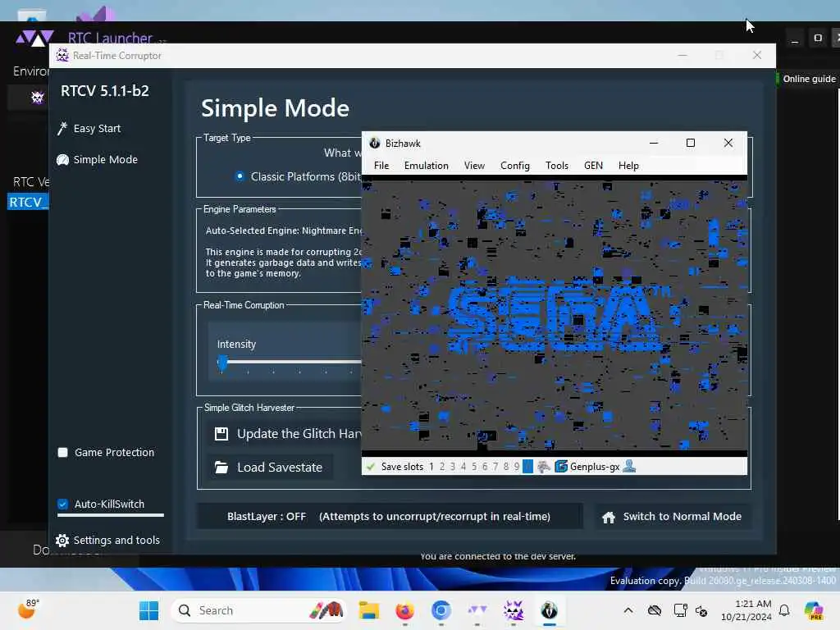Click the Copilot preview icon in tray
Image resolution: width=840 pixels, height=630 pixels.
pos(814,610)
